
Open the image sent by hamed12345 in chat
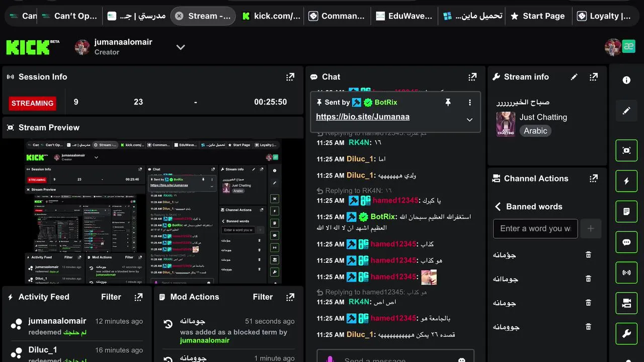(x=429, y=277)
